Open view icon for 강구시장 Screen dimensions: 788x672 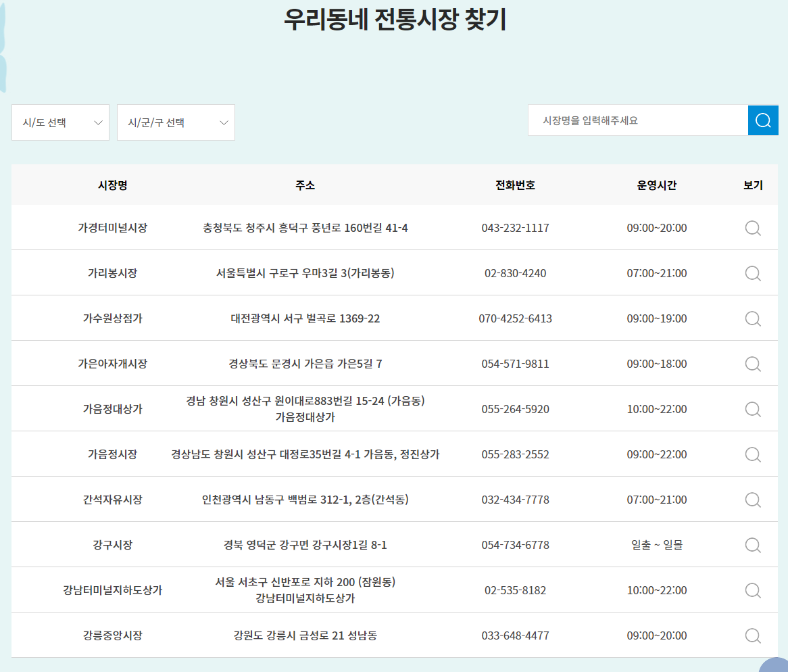pyautogui.click(x=753, y=545)
